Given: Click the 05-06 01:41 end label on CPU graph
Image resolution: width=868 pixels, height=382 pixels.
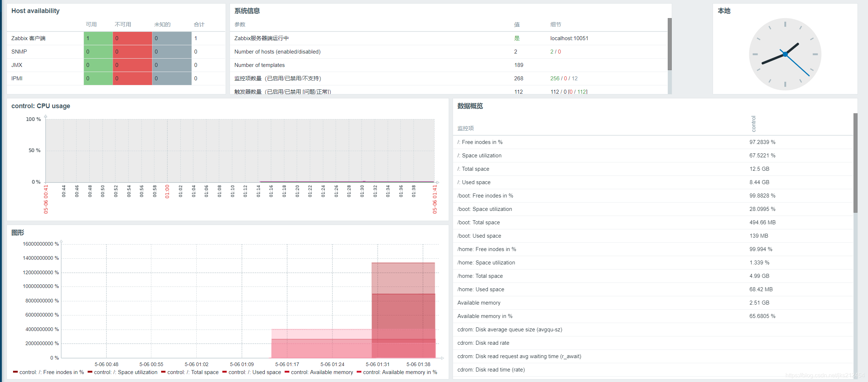Looking at the screenshot, I should pyautogui.click(x=435, y=199).
